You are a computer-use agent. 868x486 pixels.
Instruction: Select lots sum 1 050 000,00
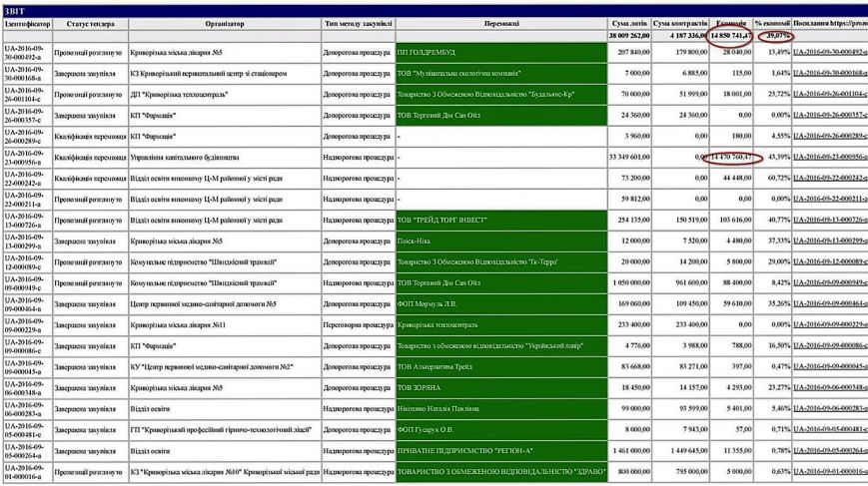click(631, 283)
